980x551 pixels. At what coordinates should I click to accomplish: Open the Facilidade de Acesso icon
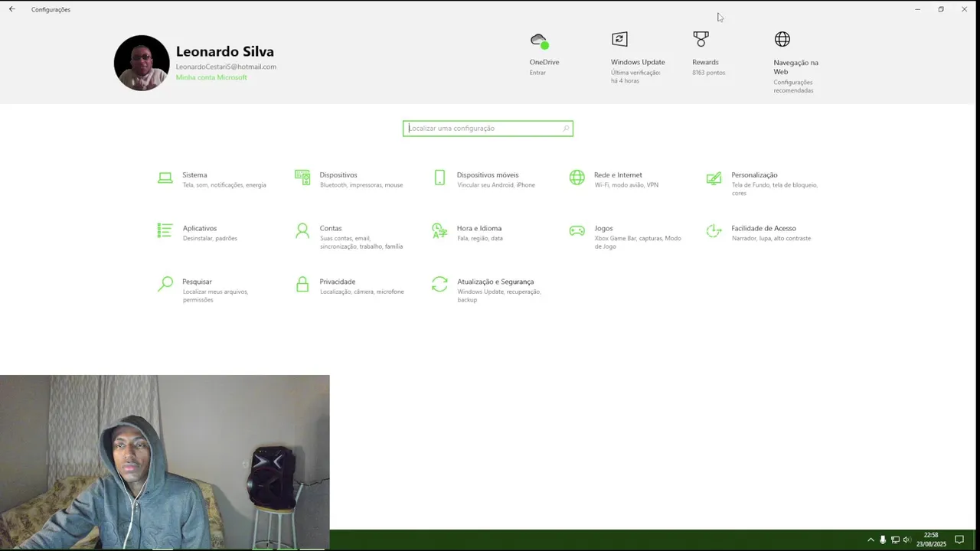(714, 231)
